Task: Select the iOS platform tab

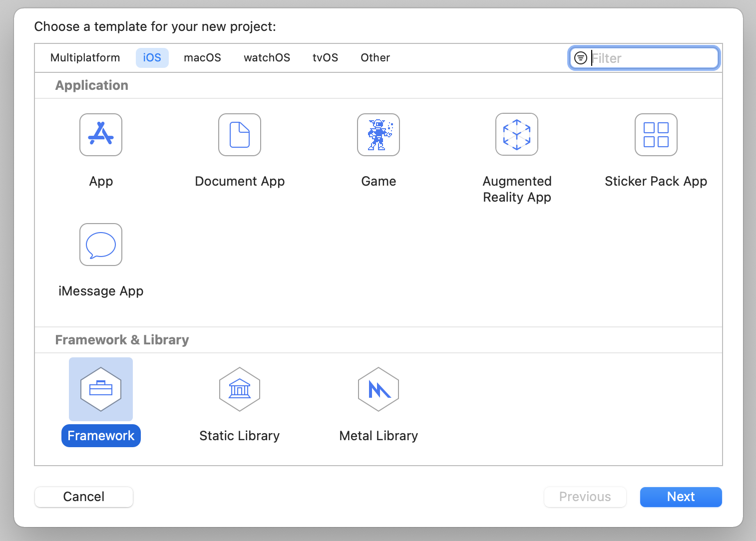Action: 152,58
